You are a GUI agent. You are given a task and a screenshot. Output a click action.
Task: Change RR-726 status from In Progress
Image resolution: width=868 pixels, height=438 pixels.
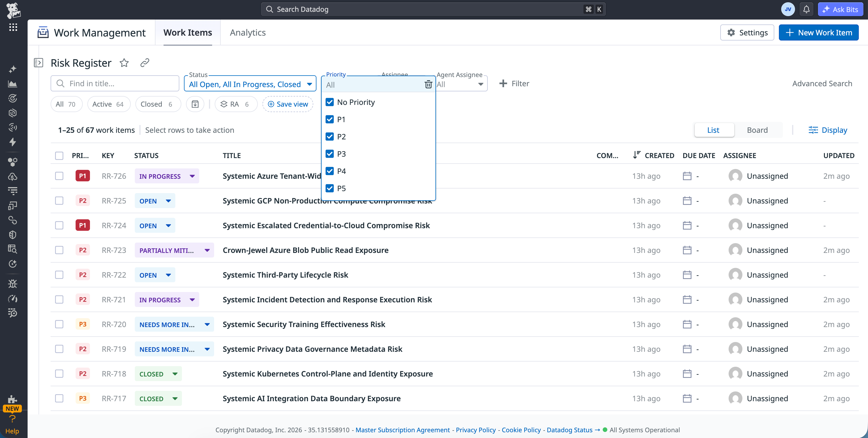167,176
